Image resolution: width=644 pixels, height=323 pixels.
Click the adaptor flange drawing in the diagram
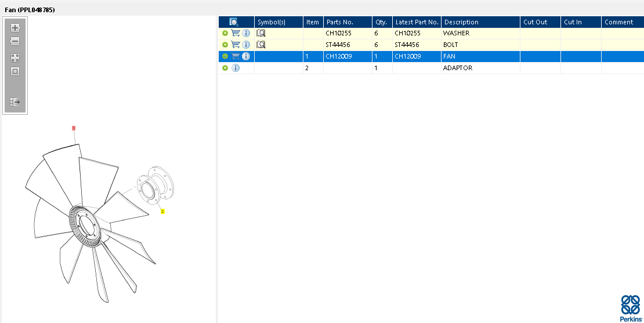point(155,185)
